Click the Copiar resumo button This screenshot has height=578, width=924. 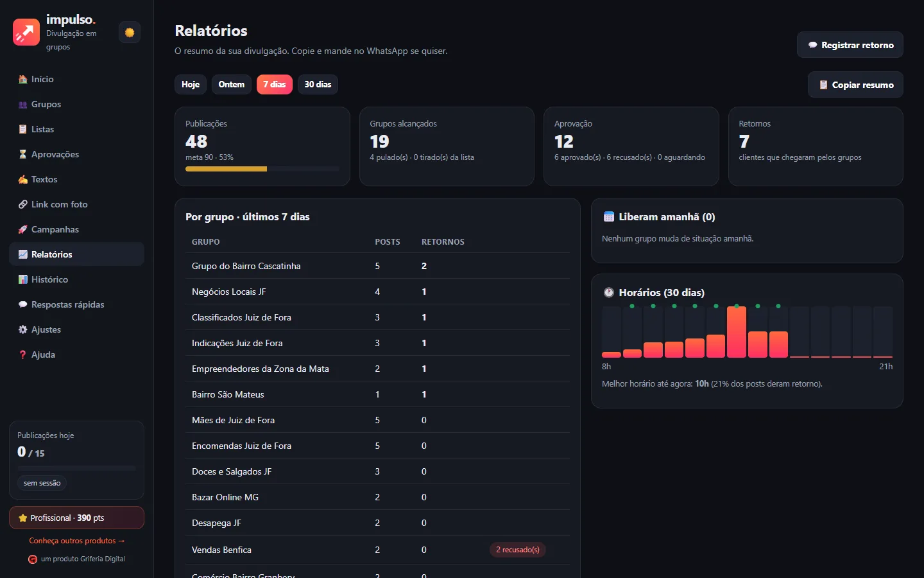(x=856, y=85)
